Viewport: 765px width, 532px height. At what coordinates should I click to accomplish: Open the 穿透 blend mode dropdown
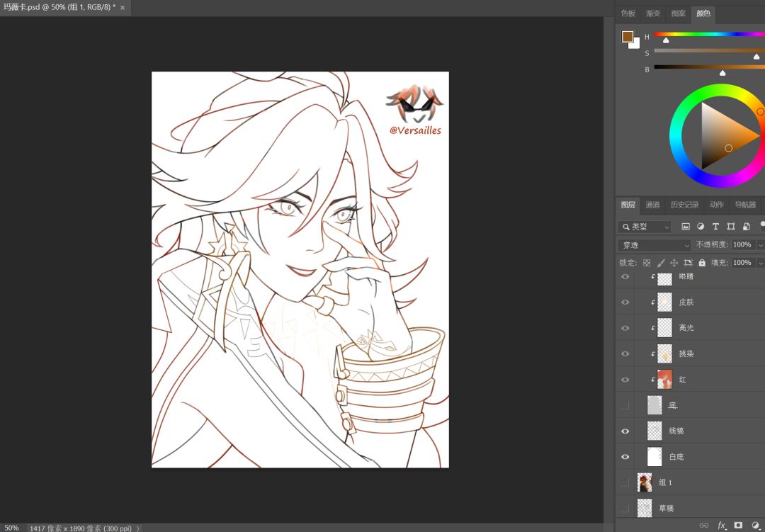click(654, 245)
